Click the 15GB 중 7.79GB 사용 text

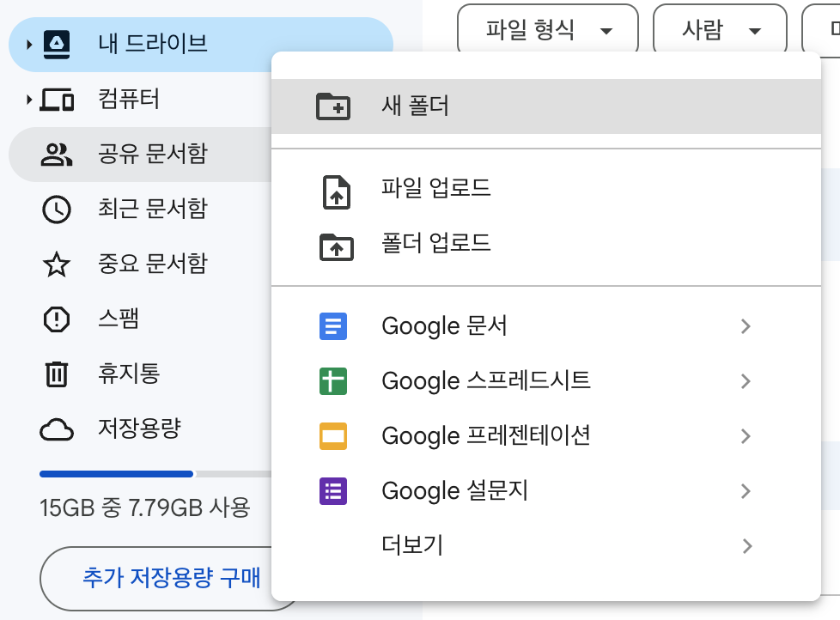pyautogui.click(x=144, y=508)
